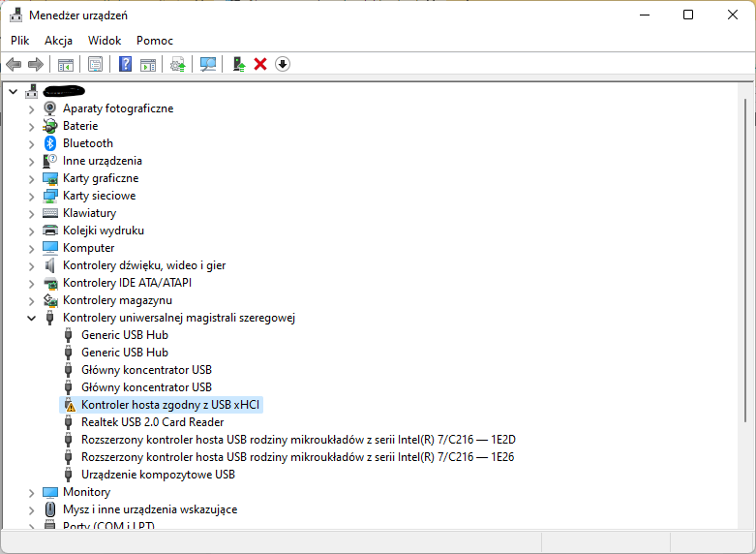Click the Enable device green arrow icon

[x=239, y=64]
